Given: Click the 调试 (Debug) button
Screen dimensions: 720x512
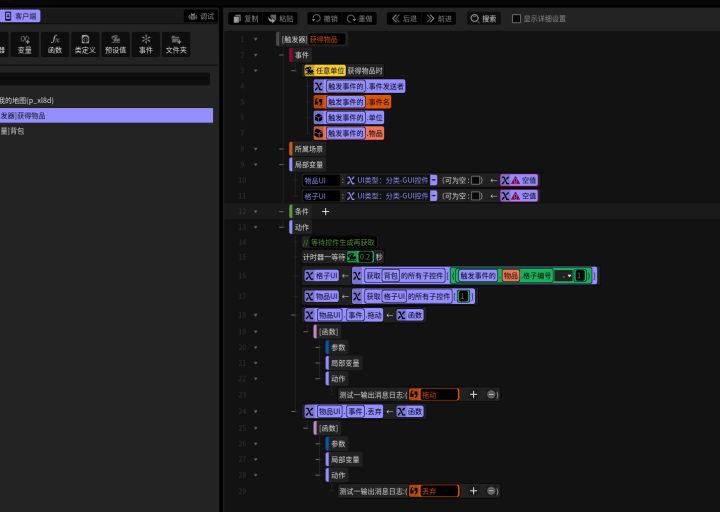Looking at the screenshot, I should (x=200, y=16).
